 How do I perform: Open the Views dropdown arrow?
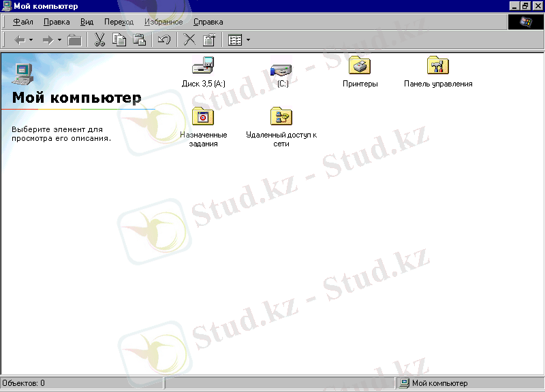pos(248,40)
